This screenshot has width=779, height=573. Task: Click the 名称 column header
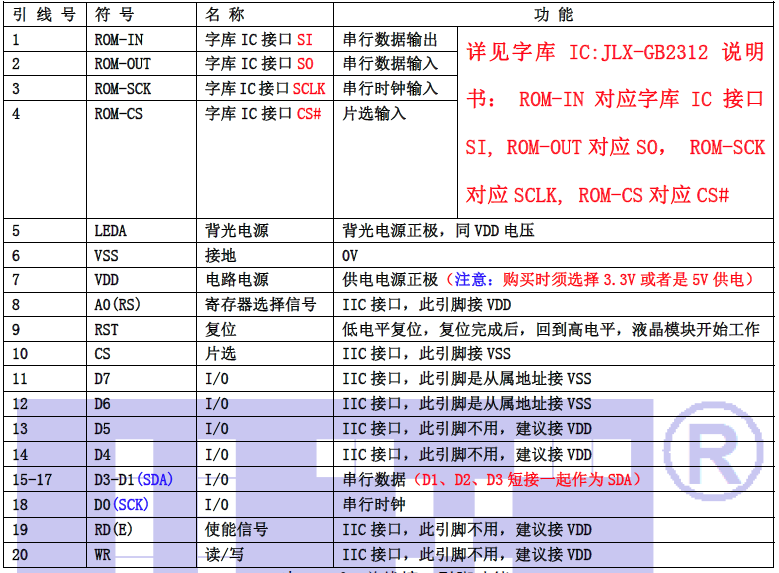point(224,15)
